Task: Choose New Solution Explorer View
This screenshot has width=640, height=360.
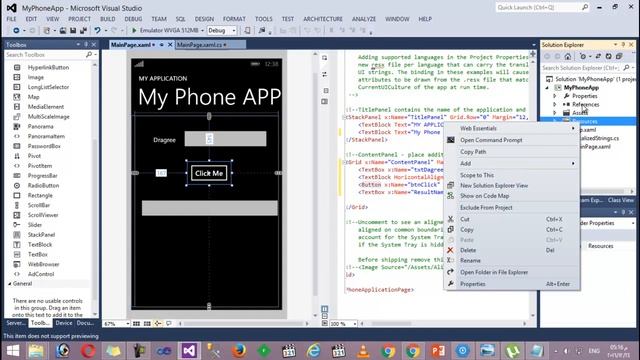Action: pyautogui.click(x=494, y=185)
